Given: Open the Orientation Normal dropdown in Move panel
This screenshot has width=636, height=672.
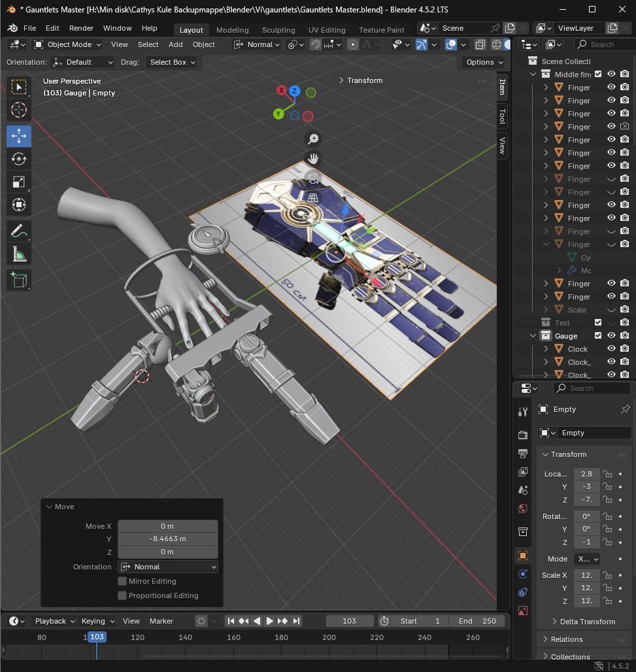Looking at the screenshot, I should click(168, 567).
